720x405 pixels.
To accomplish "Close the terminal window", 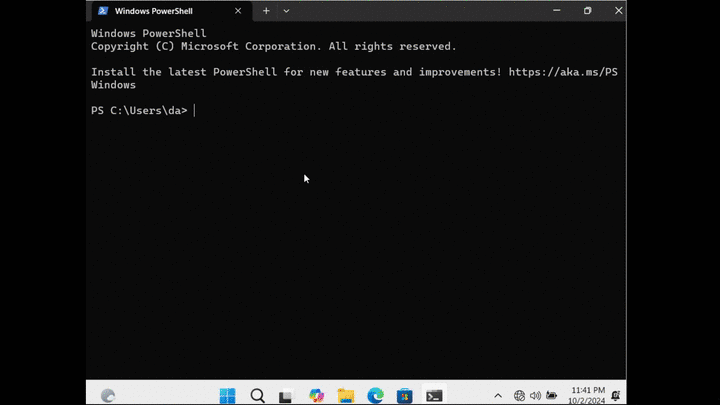I will click(618, 11).
